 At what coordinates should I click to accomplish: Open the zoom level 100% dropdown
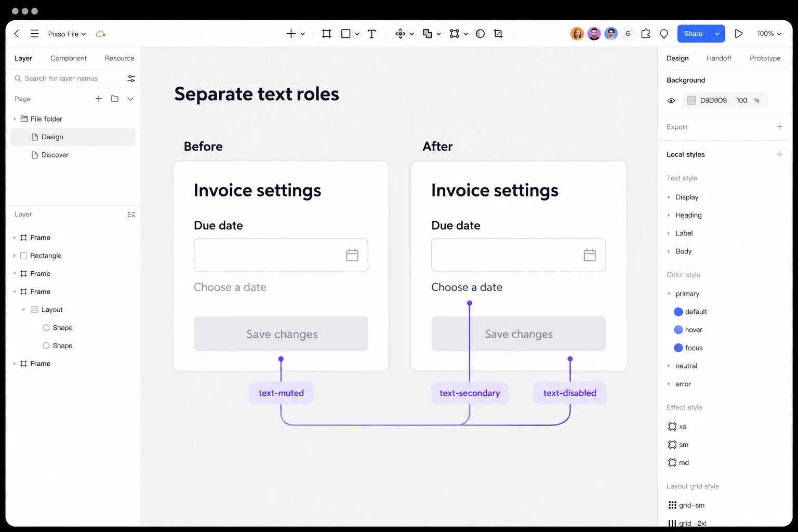(769, 34)
